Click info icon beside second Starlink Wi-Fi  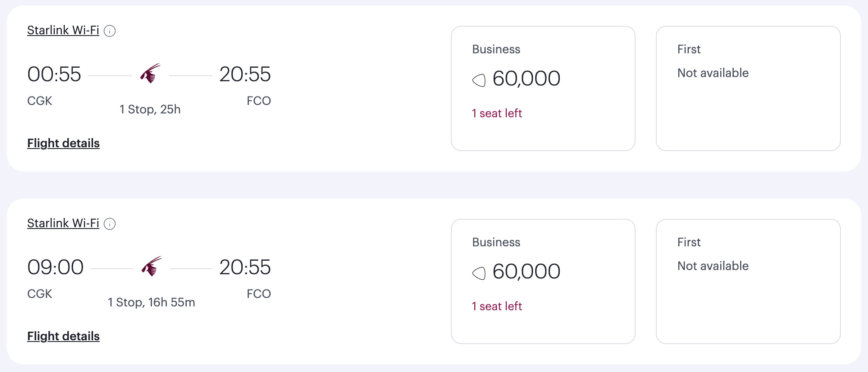pyautogui.click(x=110, y=224)
